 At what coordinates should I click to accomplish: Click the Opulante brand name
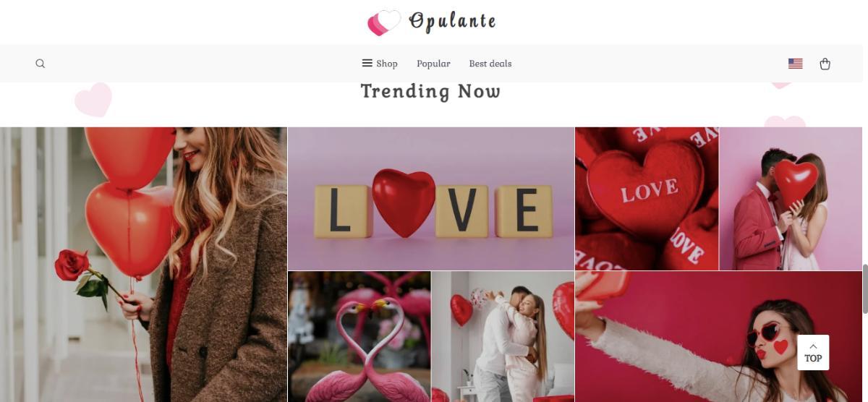452,22
